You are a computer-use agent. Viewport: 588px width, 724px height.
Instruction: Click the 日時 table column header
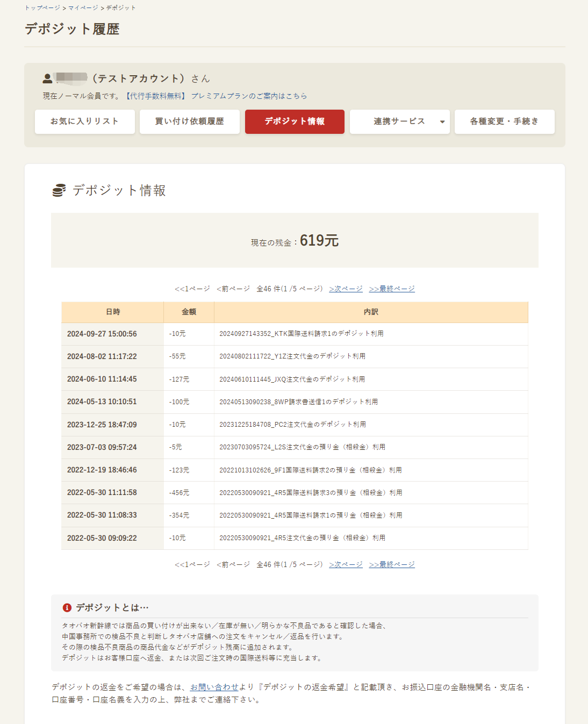(113, 312)
